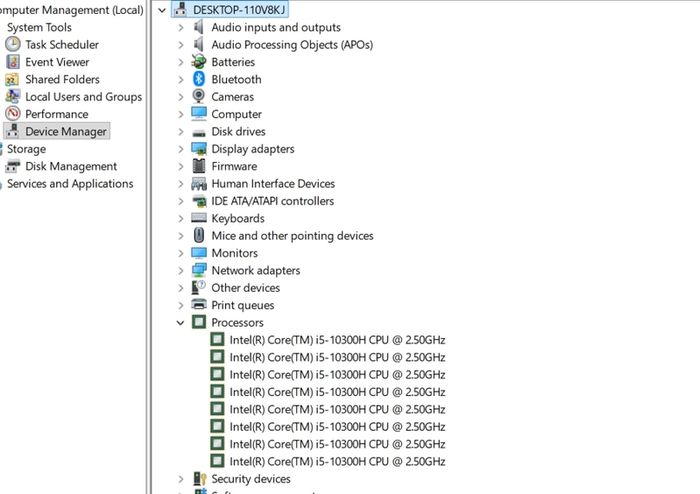The height and width of the screenshot is (494, 700).
Task: Expand the Security devices category
Action: point(180,479)
